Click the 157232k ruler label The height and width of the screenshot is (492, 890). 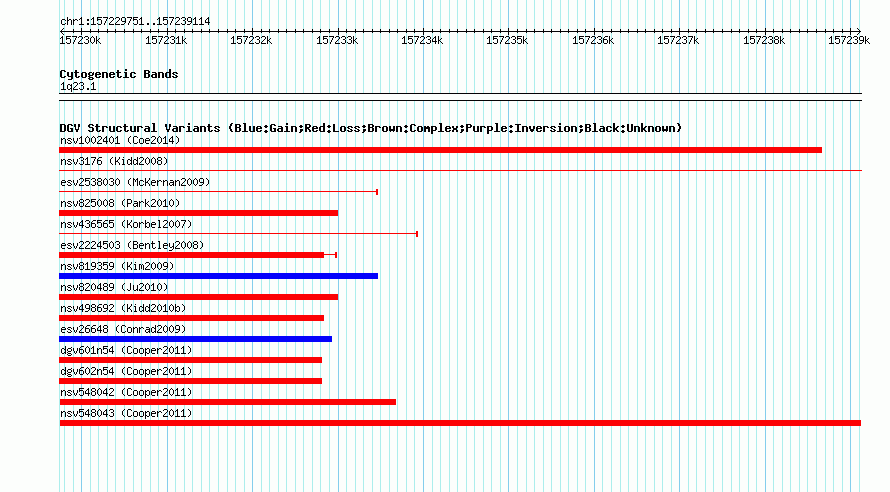point(251,40)
